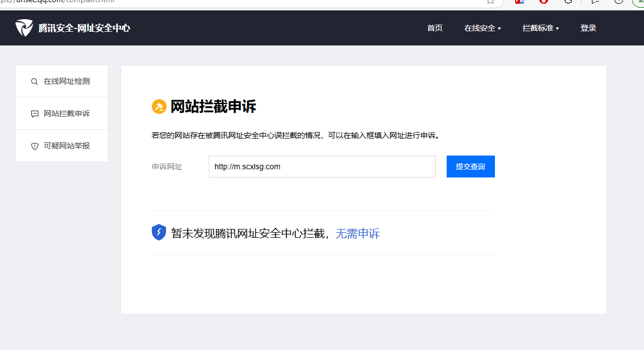Click the 网站拦截申诉 page heading text
This screenshot has height=350, width=644.
click(213, 107)
